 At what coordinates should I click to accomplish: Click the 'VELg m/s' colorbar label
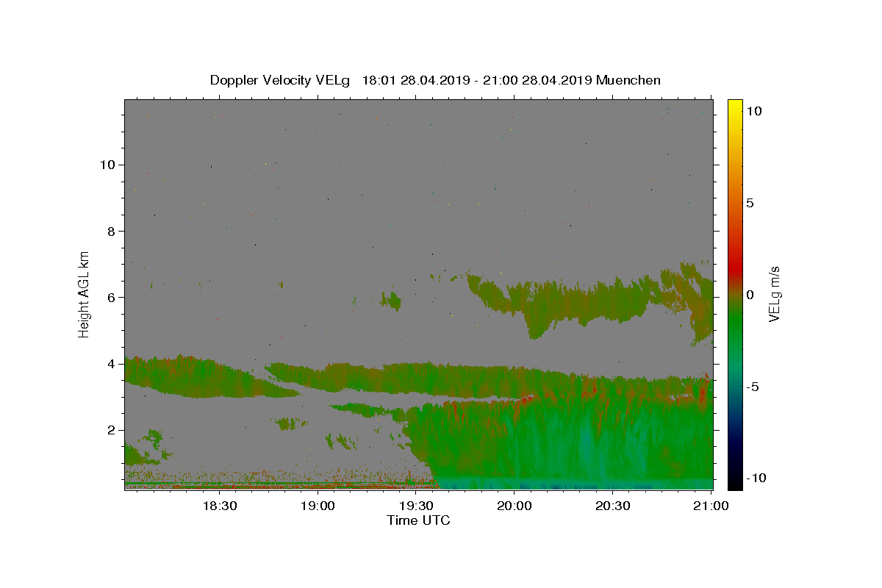point(774,294)
